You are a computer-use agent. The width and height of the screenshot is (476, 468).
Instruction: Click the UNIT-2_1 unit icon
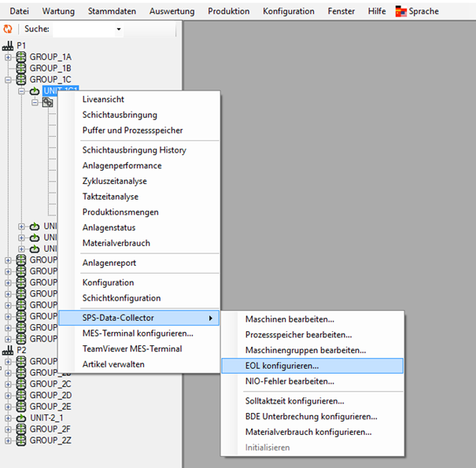point(21,418)
